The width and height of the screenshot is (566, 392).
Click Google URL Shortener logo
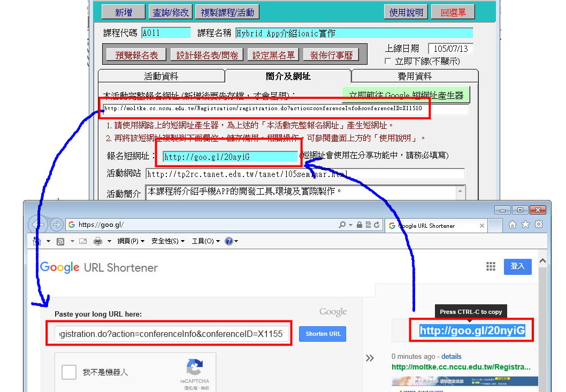coord(99,267)
